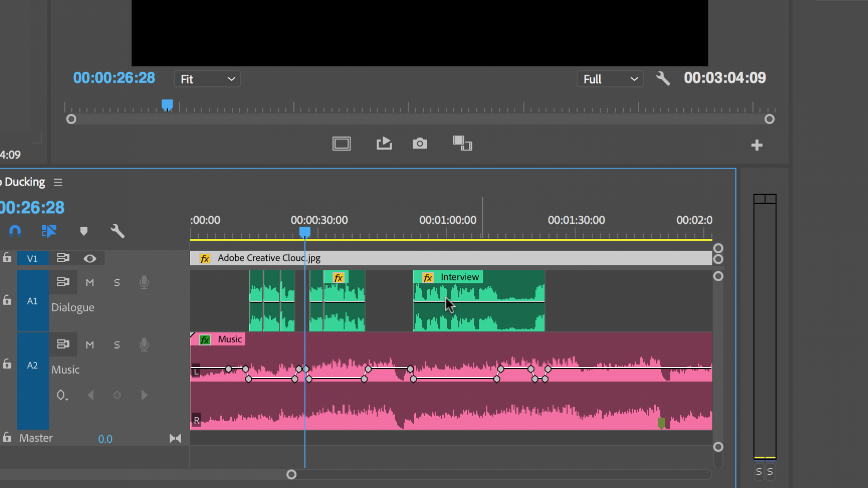This screenshot has width=868, height=488.
Task: Click the sequence duration 00:03:04:09
Action: pyautogui.click(x=725, y=78)
